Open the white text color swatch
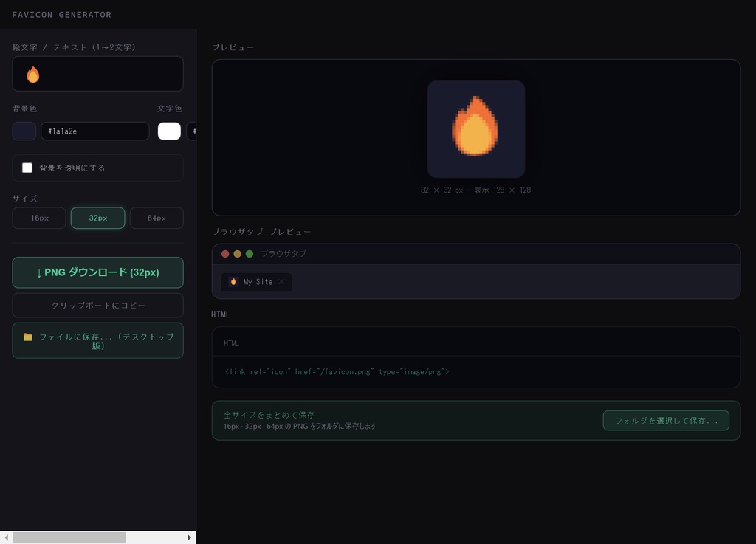This screenshot has width=756, height=544. [x=169, y=131]
